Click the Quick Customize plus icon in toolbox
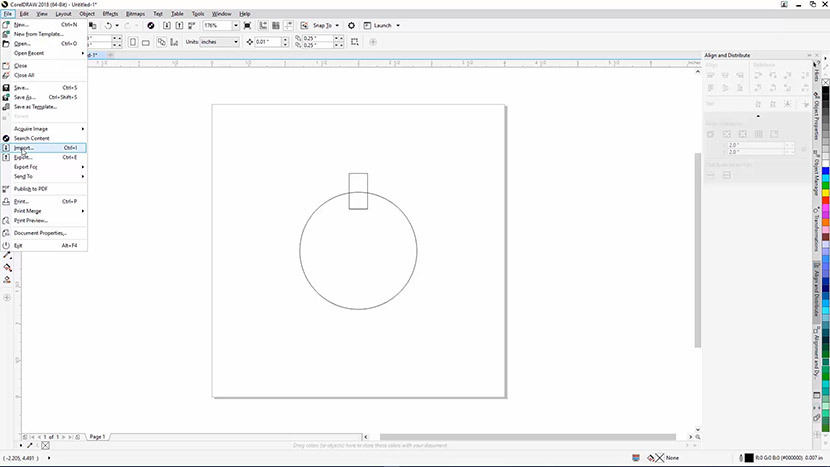This screenshot has width=830, height=467. 7,297
